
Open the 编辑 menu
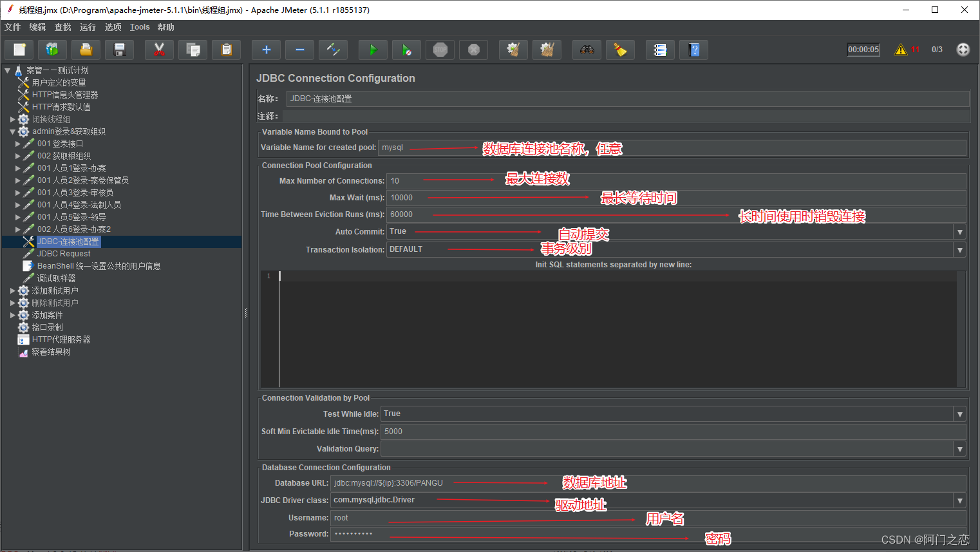tap(37, 27)
